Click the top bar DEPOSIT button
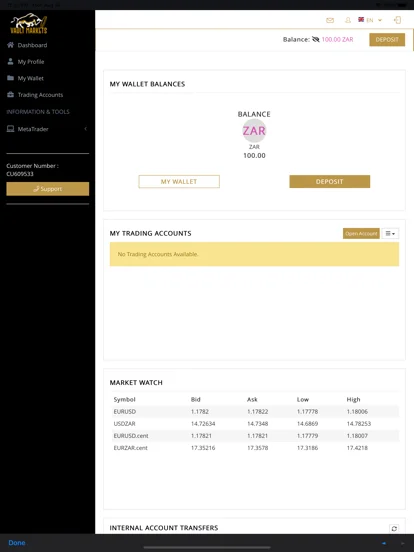414x552 pixels. pyautogui.click(x=387, y=40)
